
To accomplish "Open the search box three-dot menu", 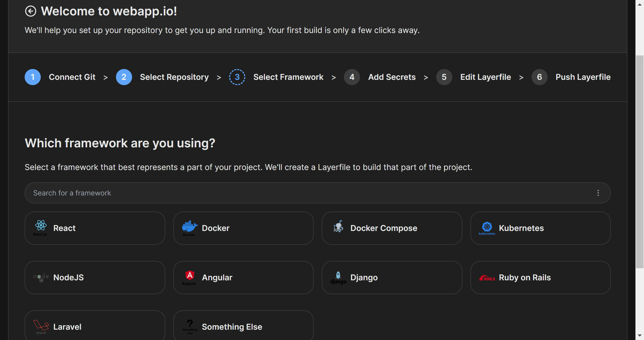I will [598, 193].
